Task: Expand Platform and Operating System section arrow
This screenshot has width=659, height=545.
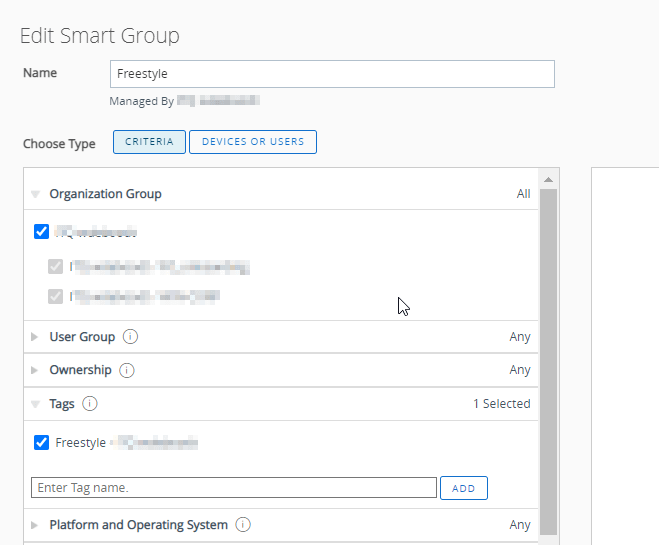Action: pyautogui.click(x=36, y=525)
